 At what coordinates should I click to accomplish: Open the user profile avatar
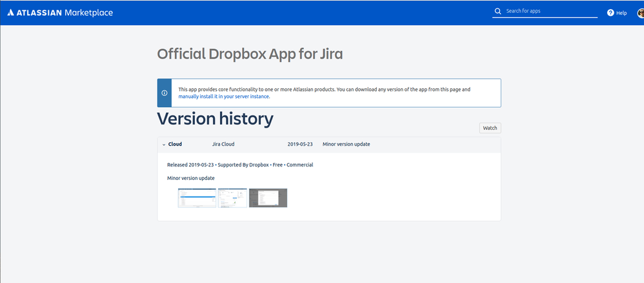tap(641, 13)
